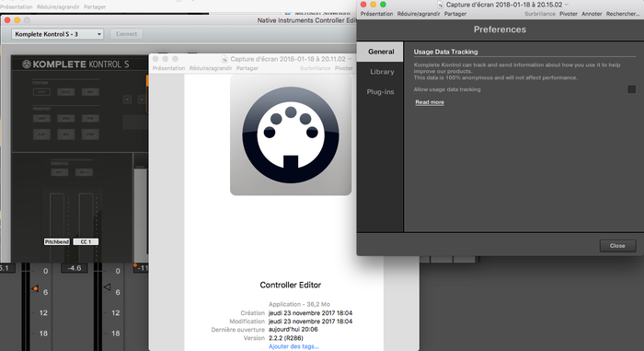
Task: Click the hollow triangle fader marker beside -4.6 channel
Action: (x=107, y=287)
